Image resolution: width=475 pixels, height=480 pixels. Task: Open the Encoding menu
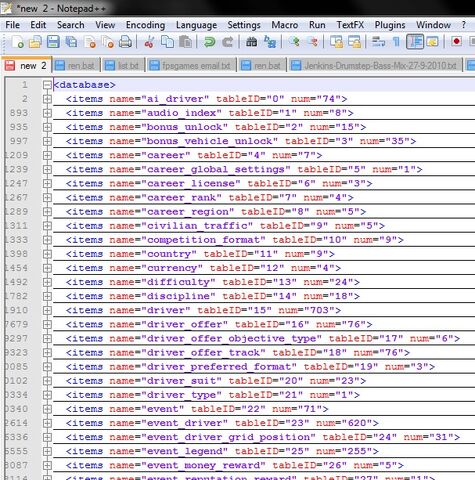(145, 25)
